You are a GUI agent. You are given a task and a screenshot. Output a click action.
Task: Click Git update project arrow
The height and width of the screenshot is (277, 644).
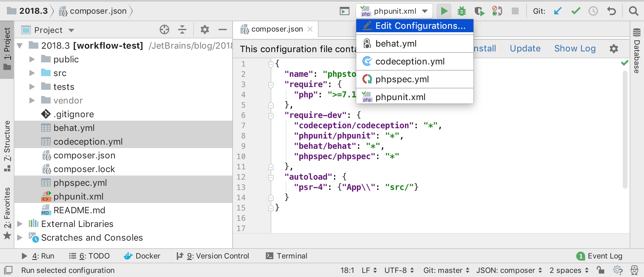point(558,11)
